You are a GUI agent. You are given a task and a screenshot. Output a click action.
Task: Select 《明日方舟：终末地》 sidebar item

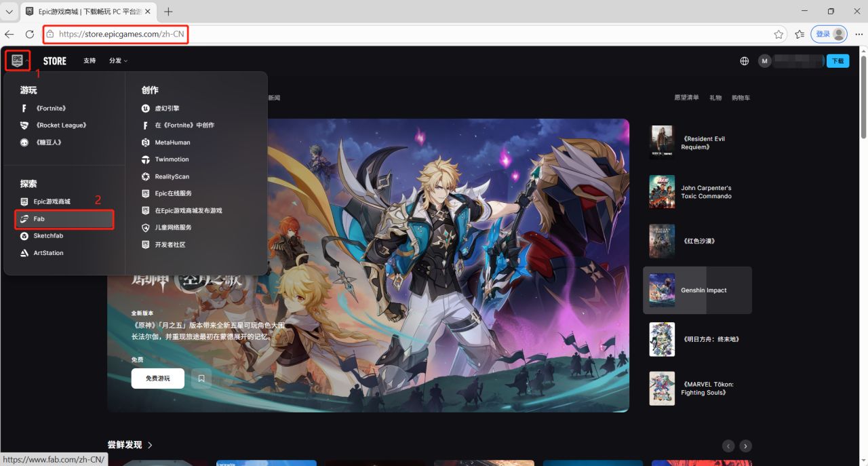coord(697,339)
